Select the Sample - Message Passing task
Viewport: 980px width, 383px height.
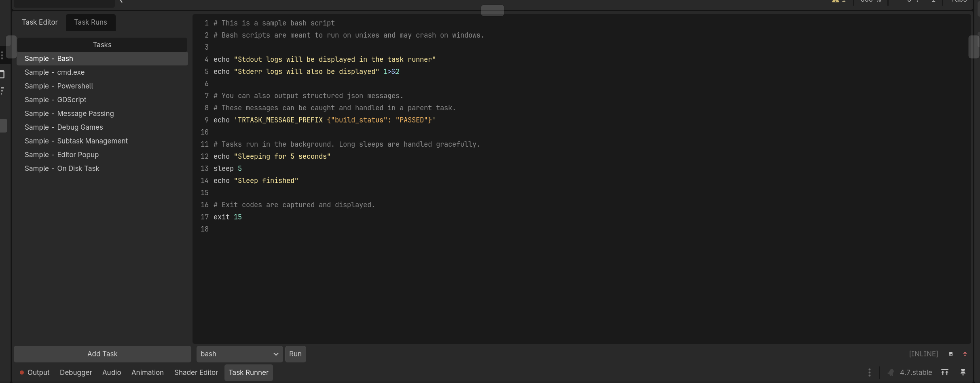102,114
